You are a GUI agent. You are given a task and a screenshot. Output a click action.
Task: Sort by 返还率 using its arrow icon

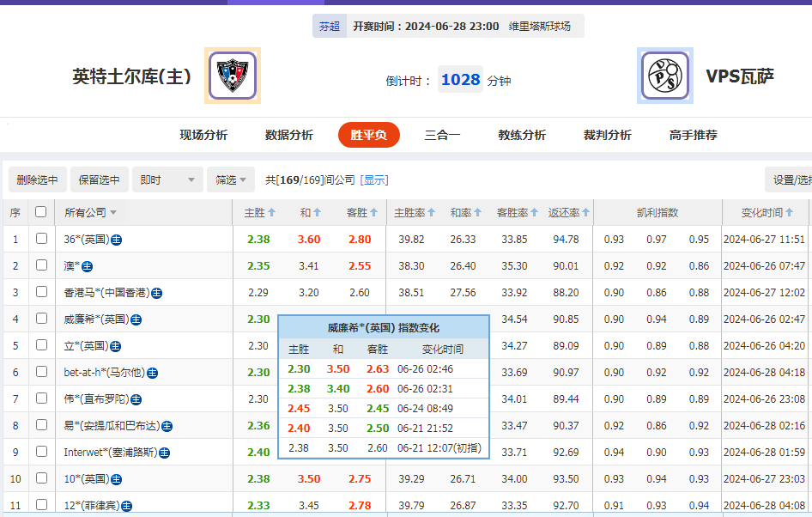[585, 211]
